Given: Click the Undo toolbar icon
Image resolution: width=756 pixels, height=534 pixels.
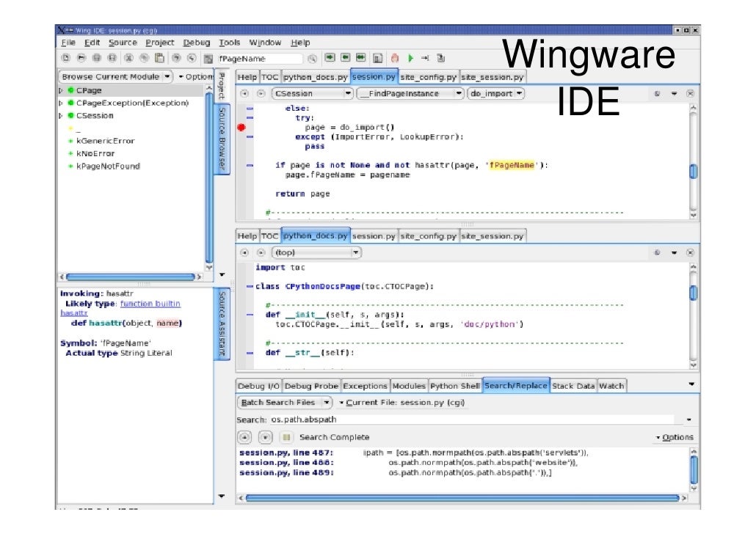Looking at the screenshot, I should click(x=176, y=59).
